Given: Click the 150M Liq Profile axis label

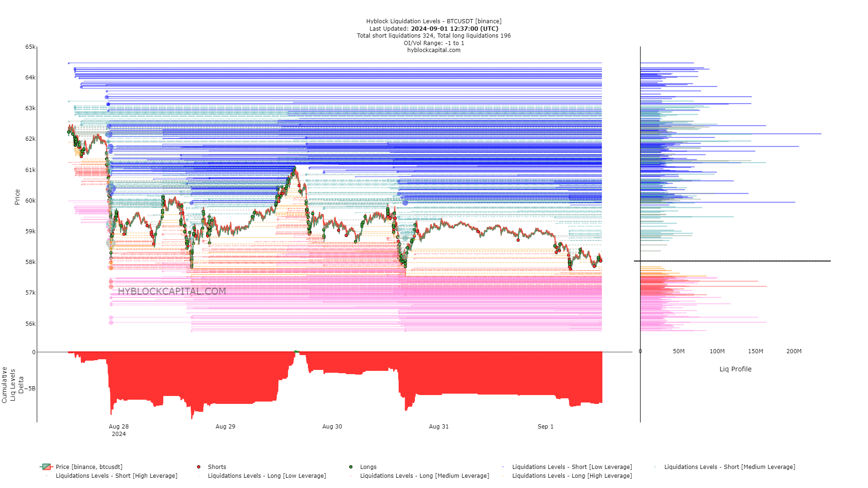Looking at the screenshot, I should coord(755,351).
